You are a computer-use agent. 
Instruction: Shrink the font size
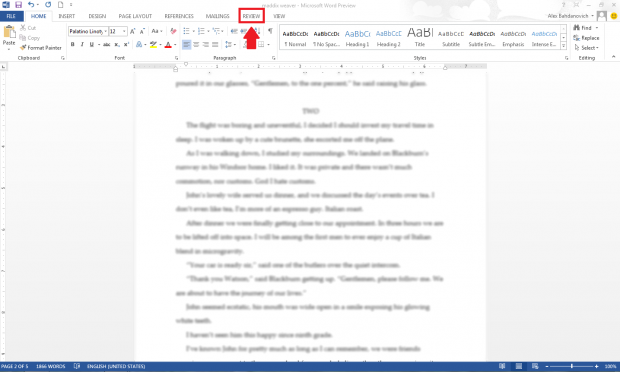142,31
